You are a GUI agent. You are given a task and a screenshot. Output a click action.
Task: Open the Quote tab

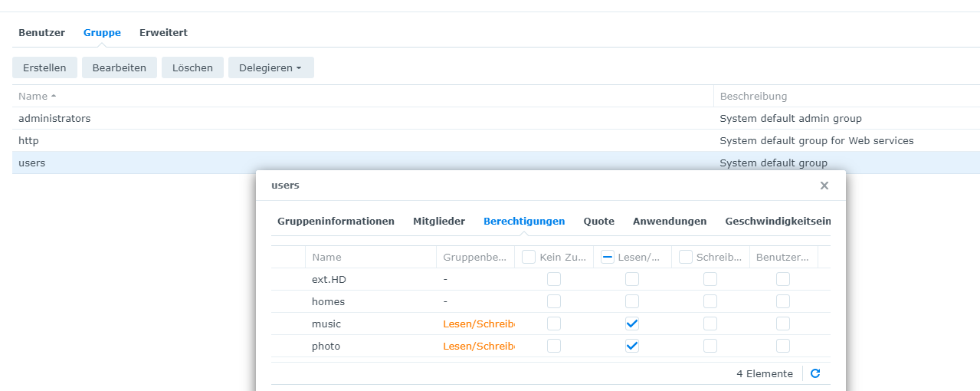coord(599,221)
